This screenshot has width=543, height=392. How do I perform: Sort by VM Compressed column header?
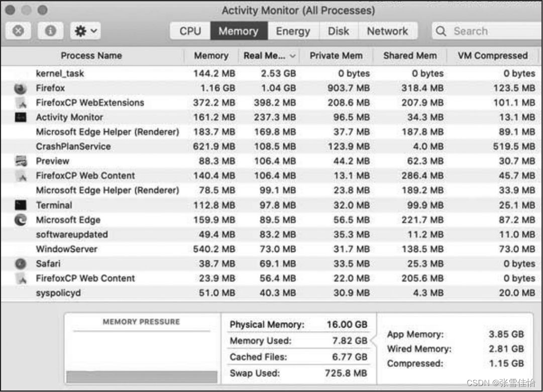coord(493,56)
